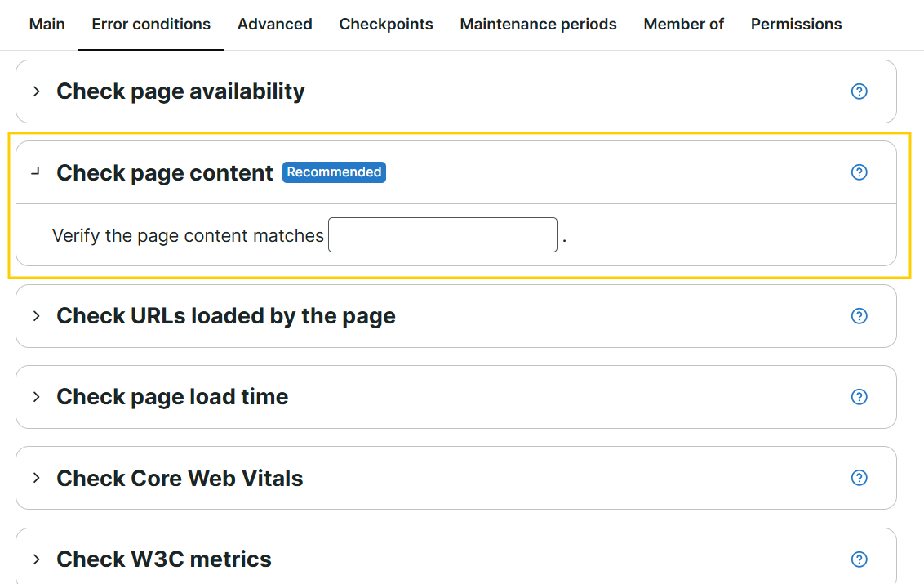Open help for Check page availability
This screenshot has width=924, height=584.
(x=860, y=91)
